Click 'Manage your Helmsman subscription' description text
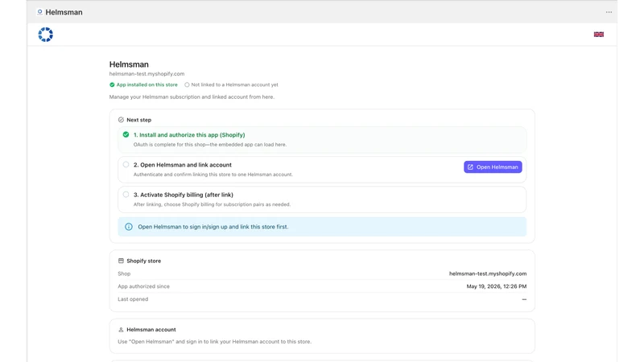This screenshot has width=644, height=362. click(x=192, y=97)
